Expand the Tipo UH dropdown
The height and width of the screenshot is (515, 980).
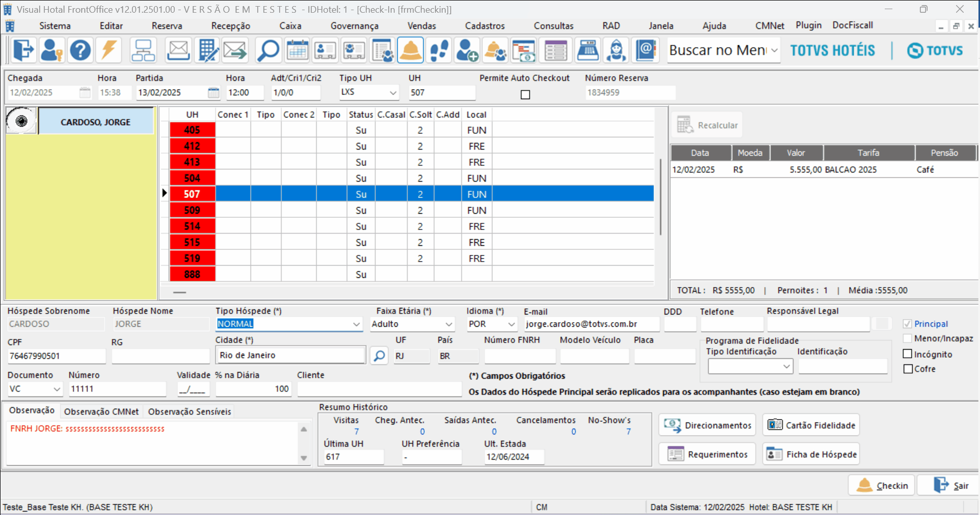(393, 93)
